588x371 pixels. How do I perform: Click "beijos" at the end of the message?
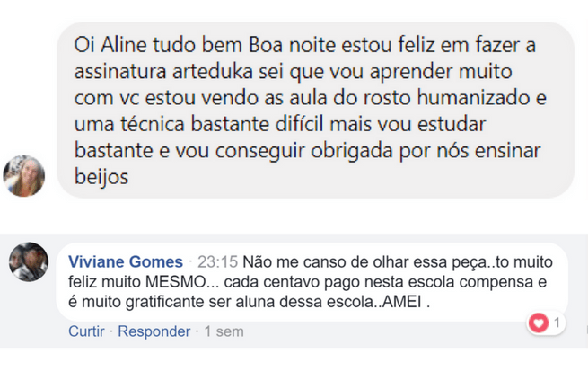click(101, 178)
